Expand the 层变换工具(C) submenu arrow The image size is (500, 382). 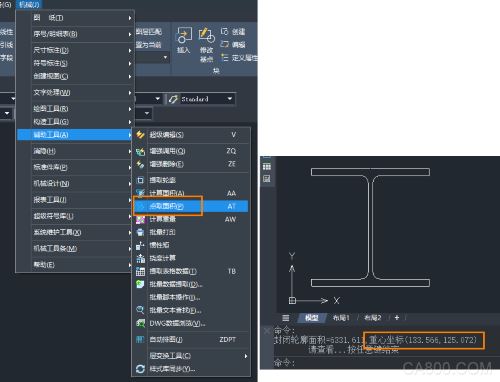[246, 356]
